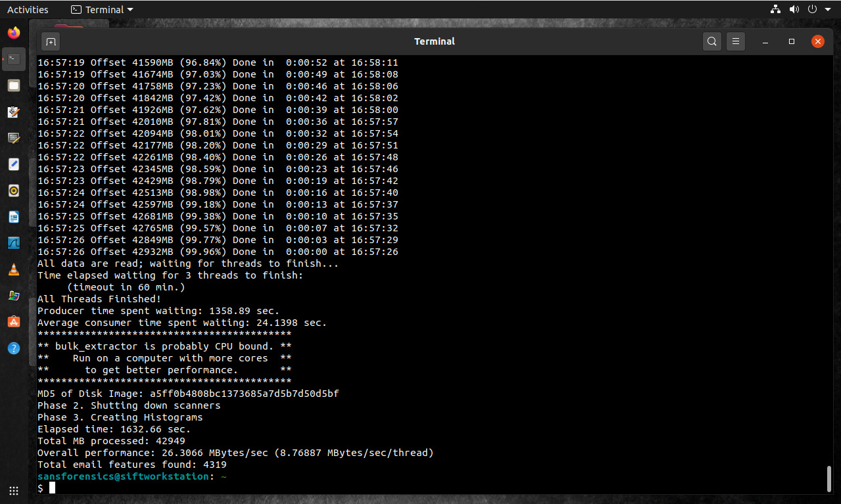The width and height of the screenshot is (841, 504).
Task: Click the Activities button
Action: (28, 9)
